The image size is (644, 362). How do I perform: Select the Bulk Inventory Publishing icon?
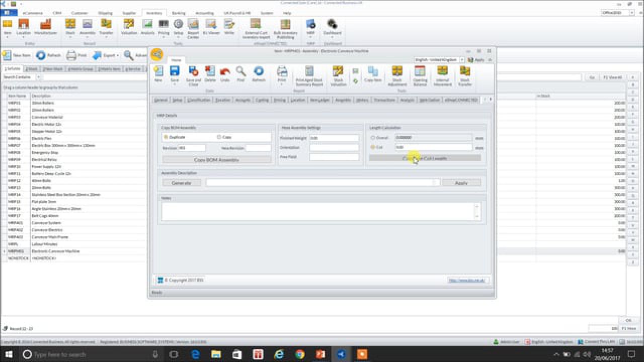pyautogui.click(x=285, y=28)
